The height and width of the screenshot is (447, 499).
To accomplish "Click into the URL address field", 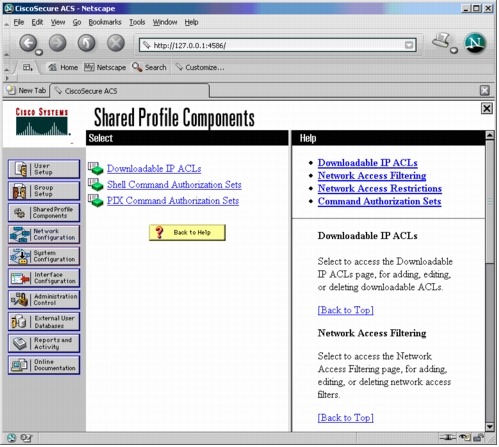I will pyautogui.click(x=273, y=45).
